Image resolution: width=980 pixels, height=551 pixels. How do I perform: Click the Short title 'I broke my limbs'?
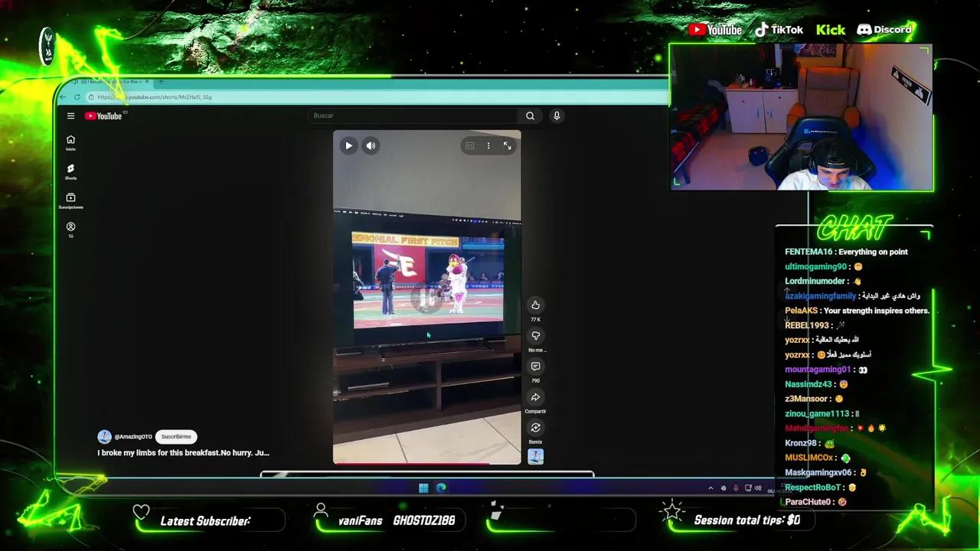click(x=183, y=452)
